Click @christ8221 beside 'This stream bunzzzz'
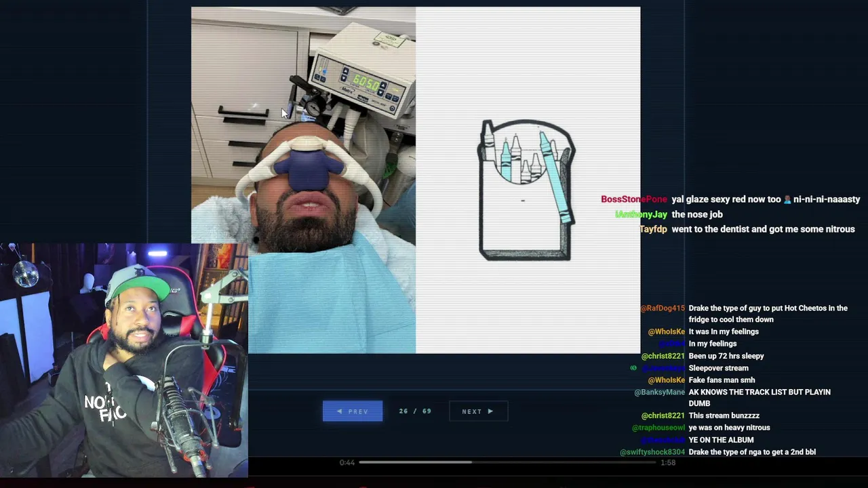 pyautogui.click(x=663, y=415)
